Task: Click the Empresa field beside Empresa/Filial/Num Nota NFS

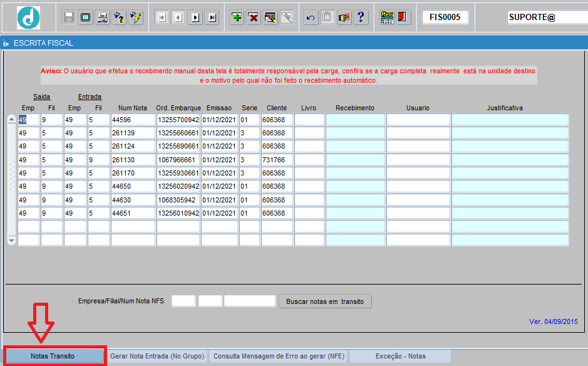Action: (183, 301)
